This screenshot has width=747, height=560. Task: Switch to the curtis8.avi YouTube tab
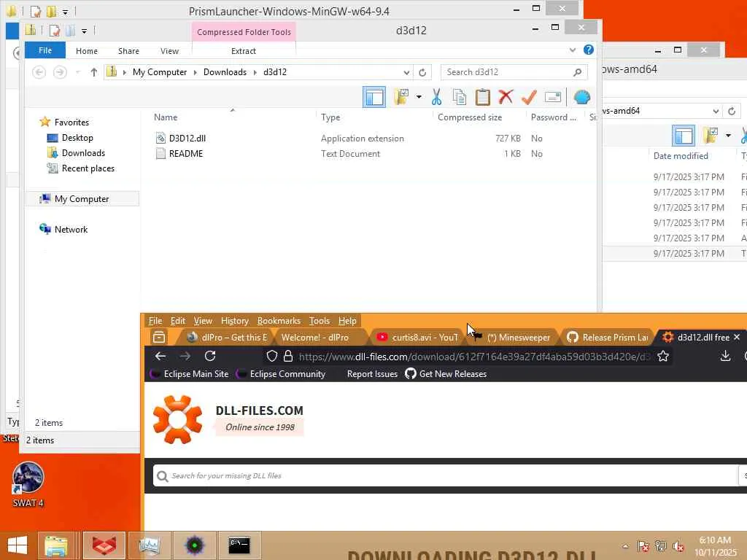[417, 338]
